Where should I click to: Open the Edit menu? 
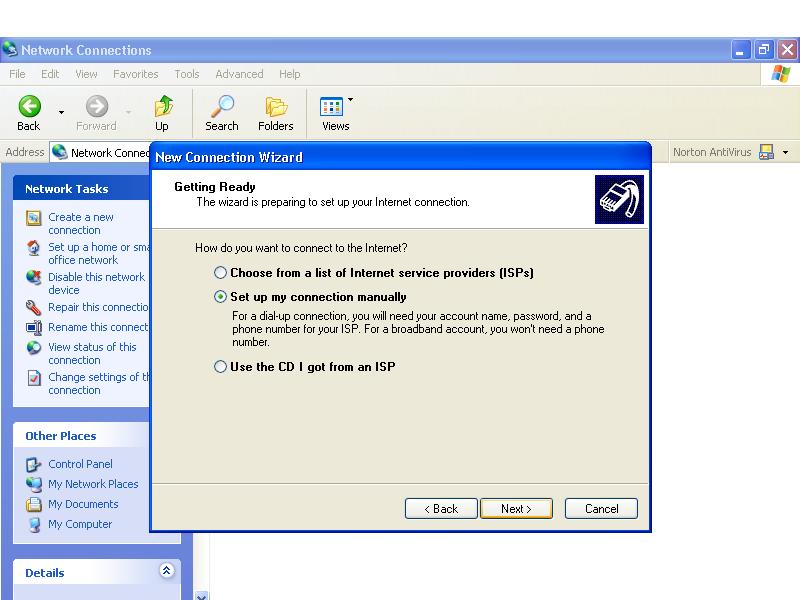50,74
